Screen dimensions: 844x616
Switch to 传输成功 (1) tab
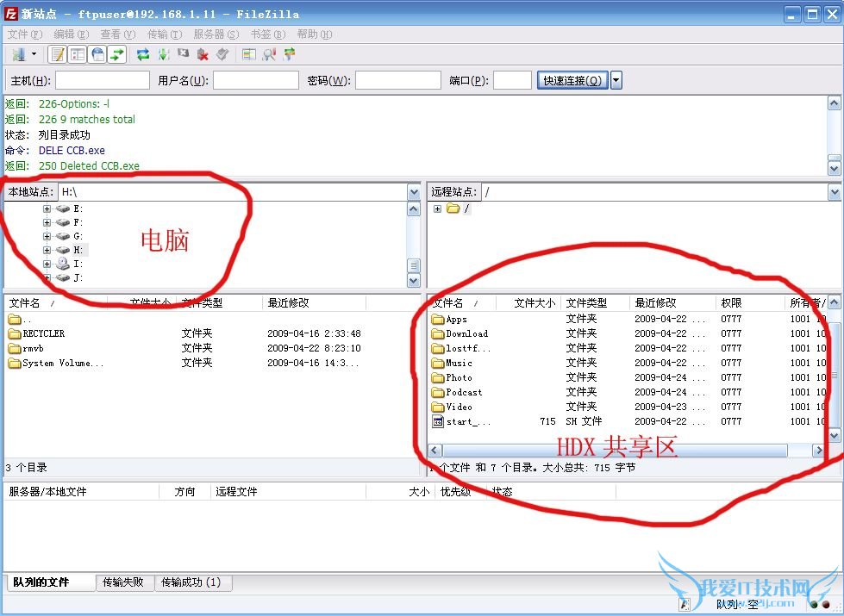(193, 582)
